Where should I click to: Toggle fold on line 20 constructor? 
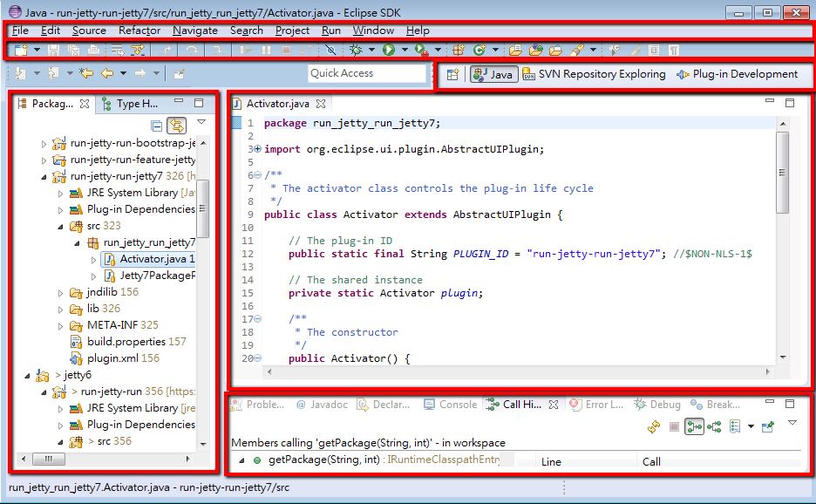click(257, 358)
